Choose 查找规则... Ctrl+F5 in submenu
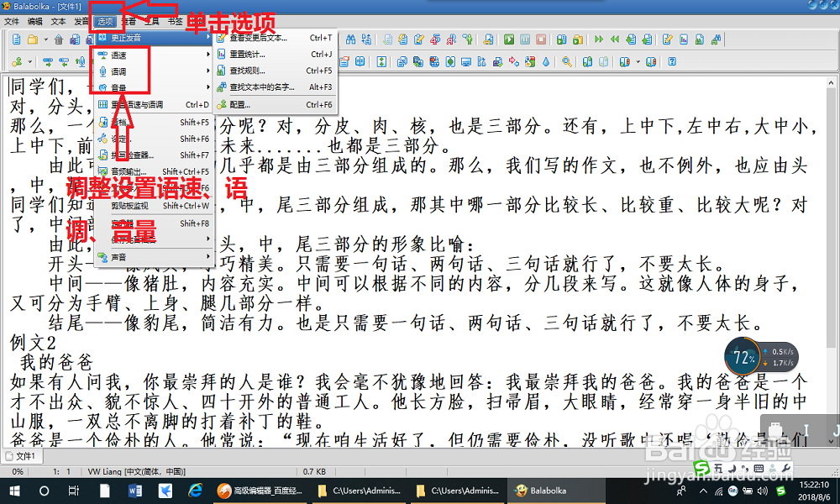This screenshot has width=840, height=504. (276, 71)
